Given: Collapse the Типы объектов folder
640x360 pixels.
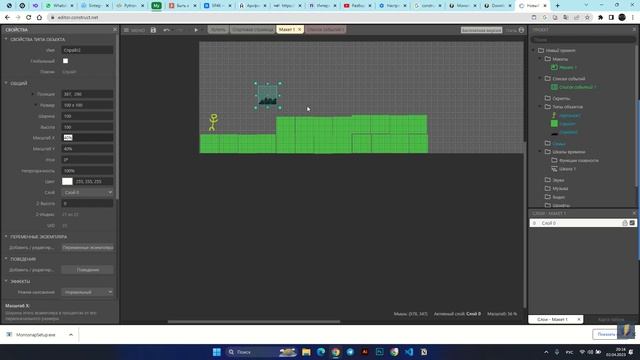Looking at the screenshot, I should (540, 107).
